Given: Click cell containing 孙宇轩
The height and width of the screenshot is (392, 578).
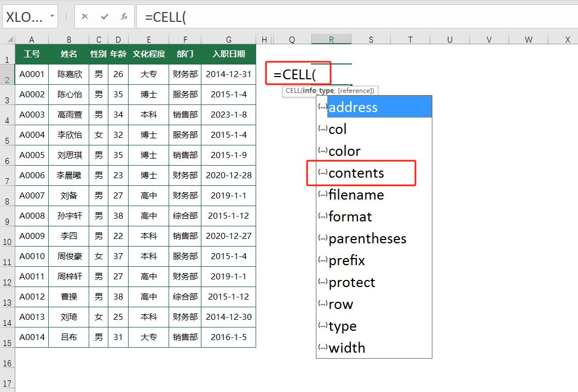Looking at the screenshot, I should point(69,216).
